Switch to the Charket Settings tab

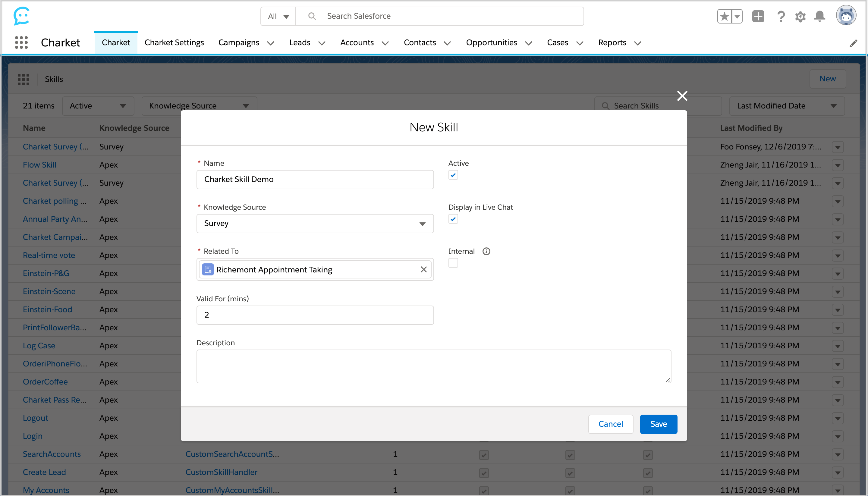click(x=174, y=42)
